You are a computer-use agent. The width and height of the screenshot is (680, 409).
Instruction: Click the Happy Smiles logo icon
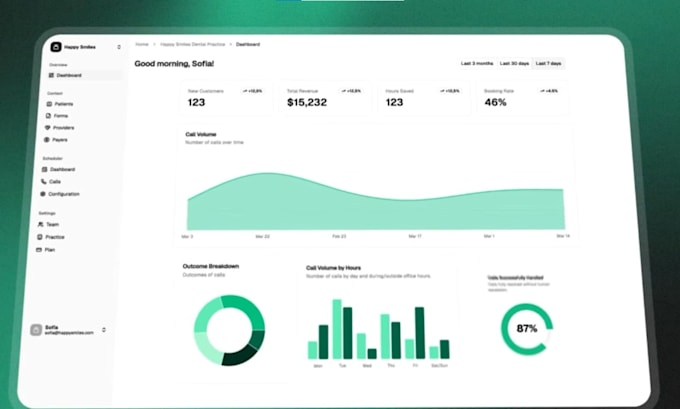coord(56,47)
